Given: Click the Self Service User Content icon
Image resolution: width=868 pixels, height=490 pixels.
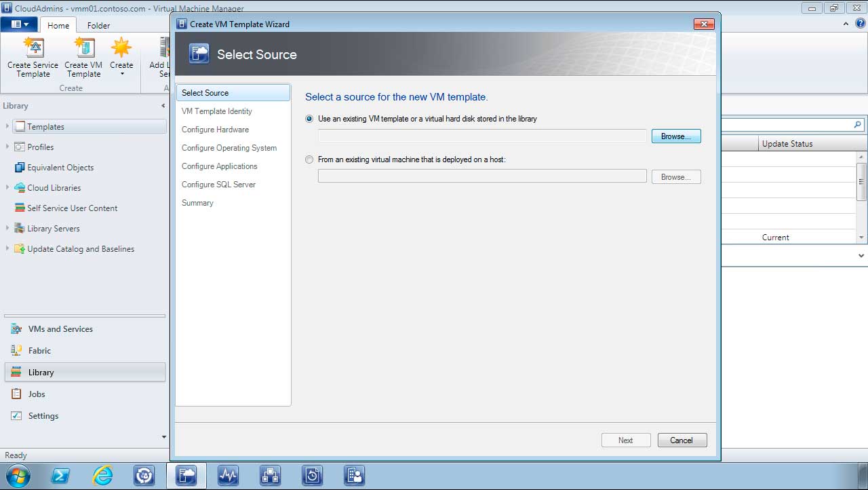Looking at the screenshot, I should point(20,208).
